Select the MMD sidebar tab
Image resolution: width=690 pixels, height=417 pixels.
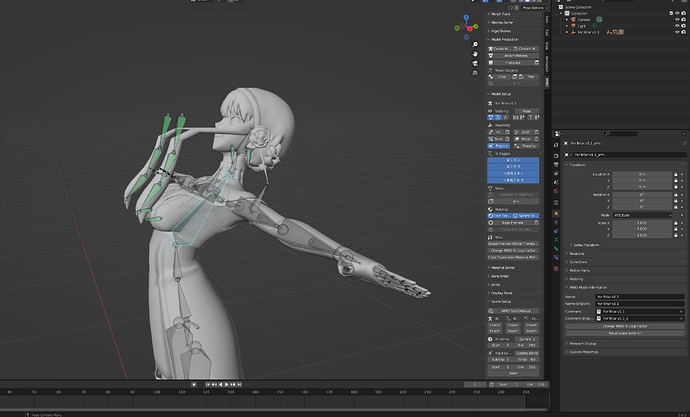(547, 82)
